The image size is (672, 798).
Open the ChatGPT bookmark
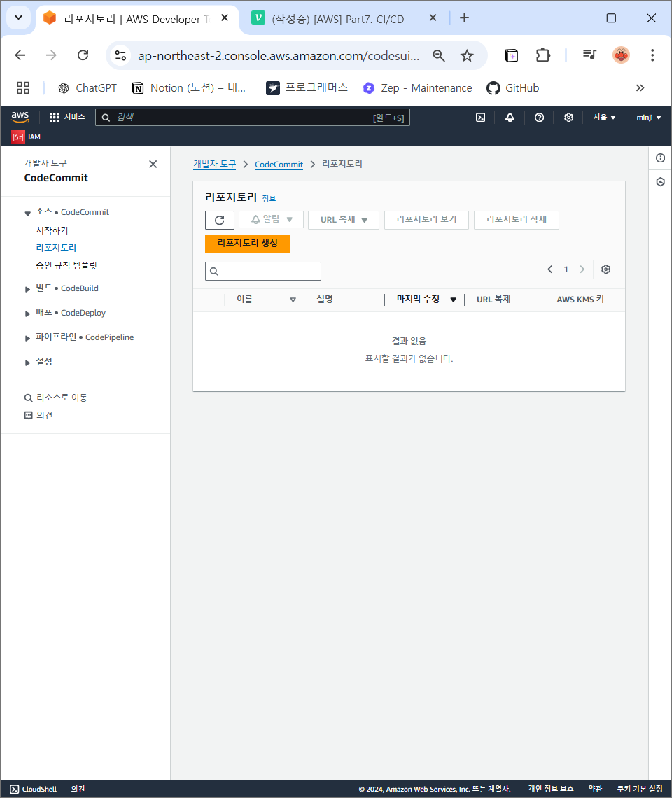pos(87,88)
